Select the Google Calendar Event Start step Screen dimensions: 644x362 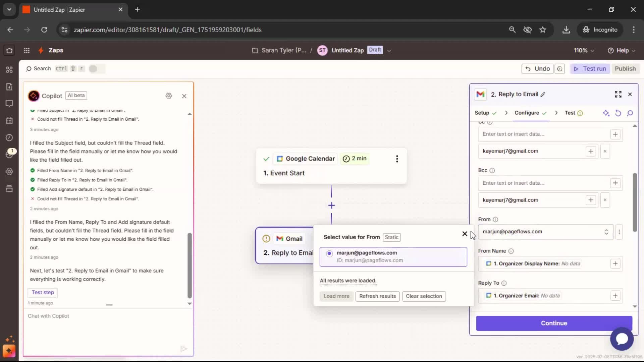click(x=331, y=166)
